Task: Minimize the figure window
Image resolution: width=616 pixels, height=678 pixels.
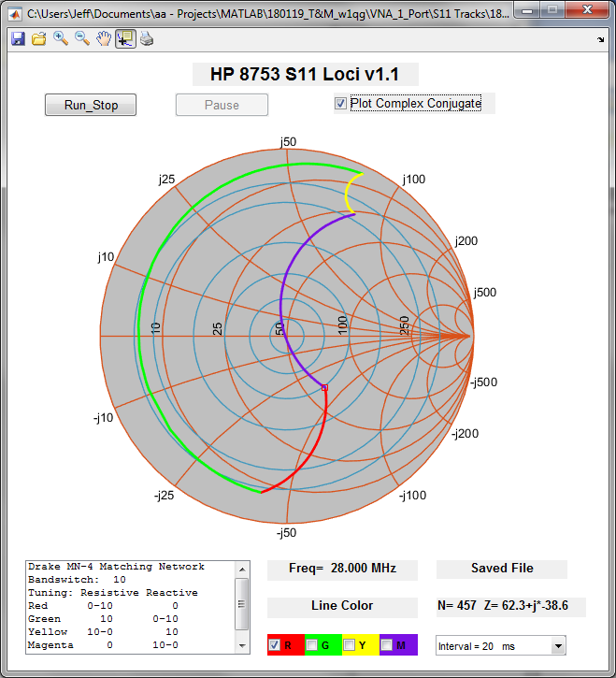Action: coord(527,10)
